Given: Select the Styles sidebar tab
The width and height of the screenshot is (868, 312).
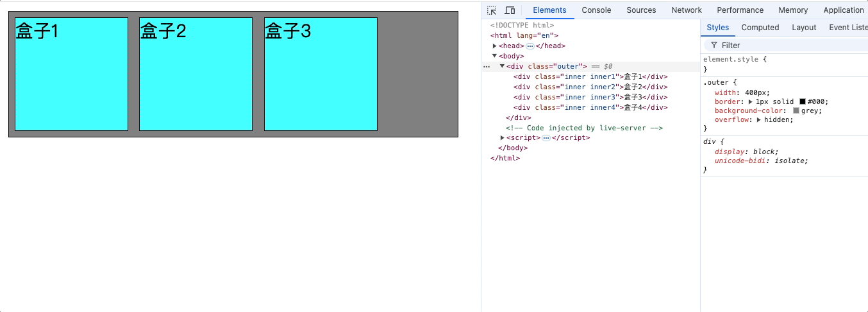Looking at the screenshot, I should [x=718, y=28].
